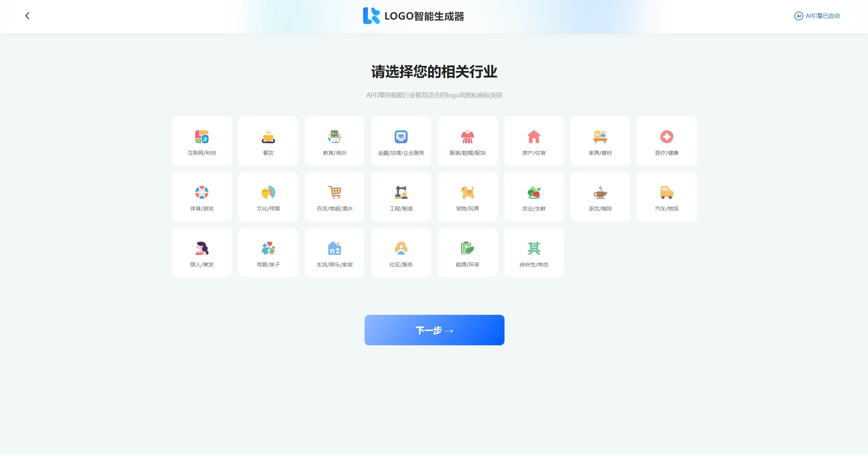The image size is (868, 457).
Task: Click the 生活/娱乐/家政 label text
Action: coord(334,264)
